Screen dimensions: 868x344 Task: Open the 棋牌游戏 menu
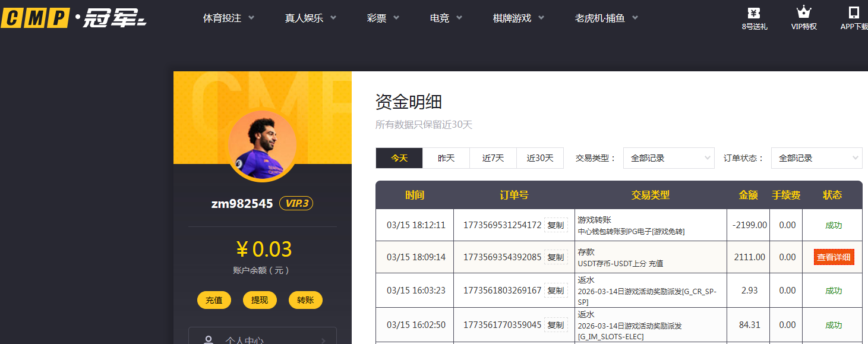click(x=512, y=17)
